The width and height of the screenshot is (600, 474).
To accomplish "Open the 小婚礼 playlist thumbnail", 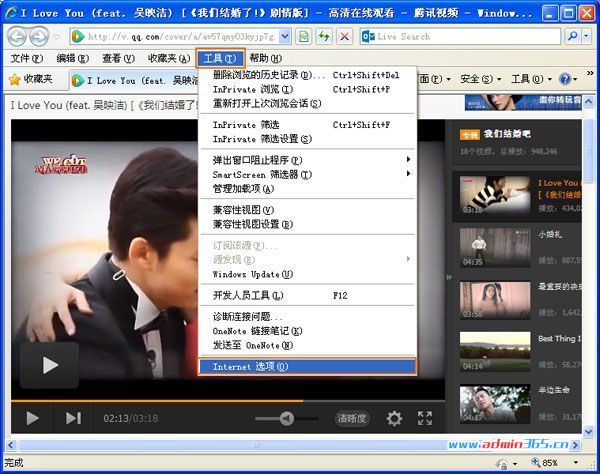I will click(x=495, y=248).
